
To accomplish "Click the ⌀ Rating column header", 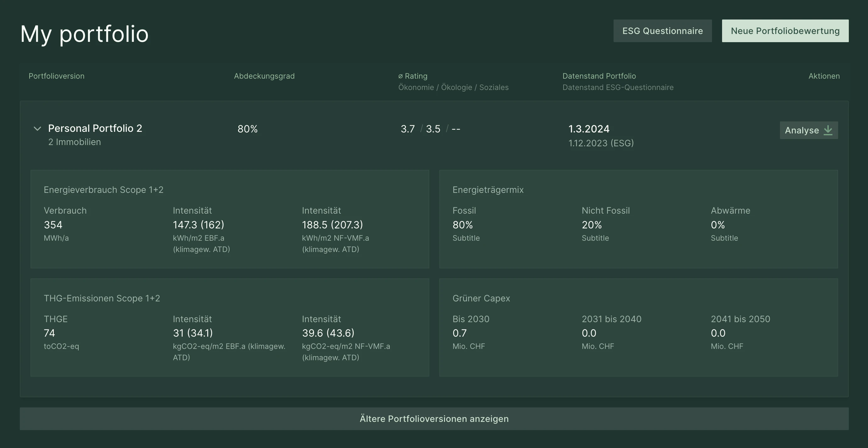I will click(x=413, y=76).
